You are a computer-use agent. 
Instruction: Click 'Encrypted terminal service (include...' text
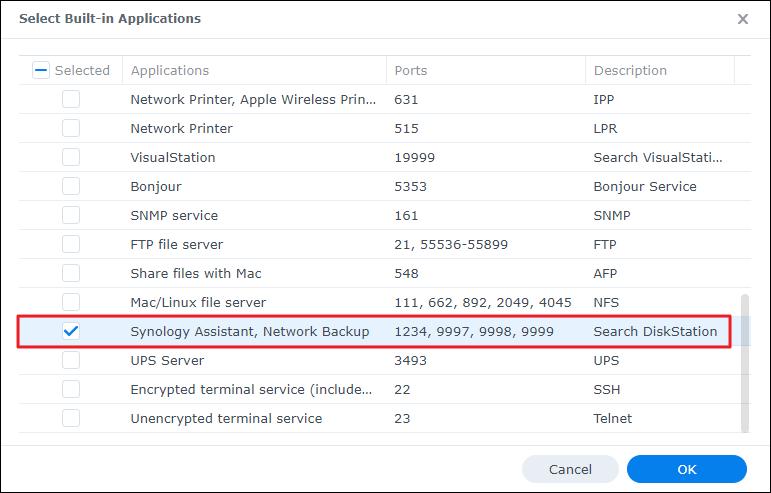coord(251,390)
